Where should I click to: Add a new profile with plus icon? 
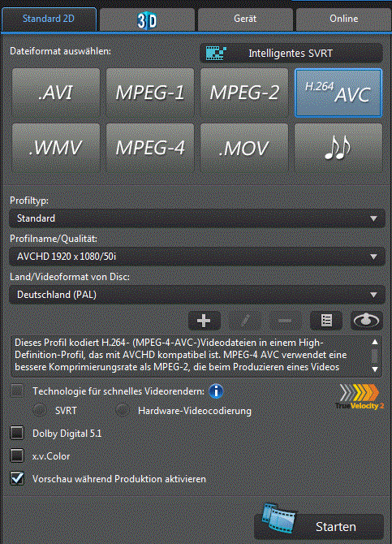pyautogui.click(x=205, y=321)
